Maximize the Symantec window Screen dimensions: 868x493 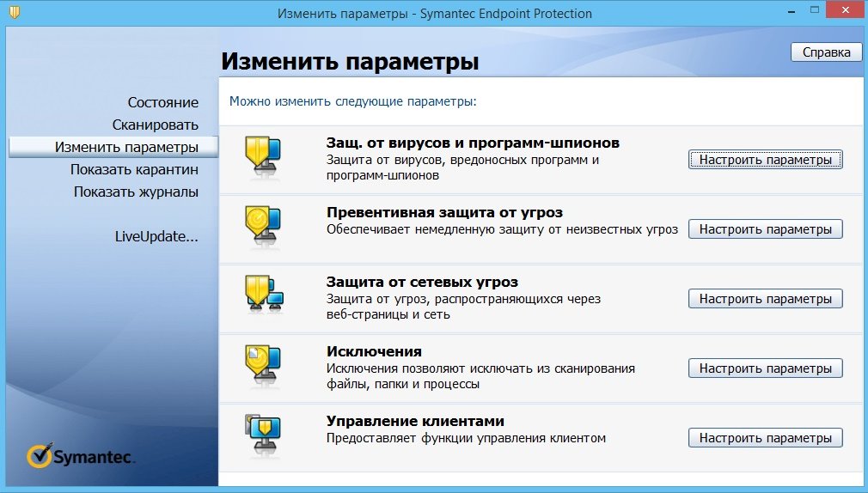(814, 10)
